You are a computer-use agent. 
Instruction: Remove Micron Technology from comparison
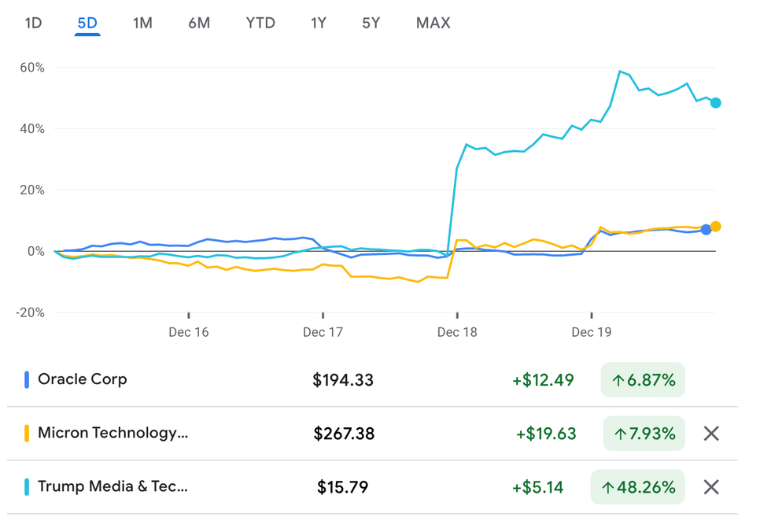tap(711, 434)
